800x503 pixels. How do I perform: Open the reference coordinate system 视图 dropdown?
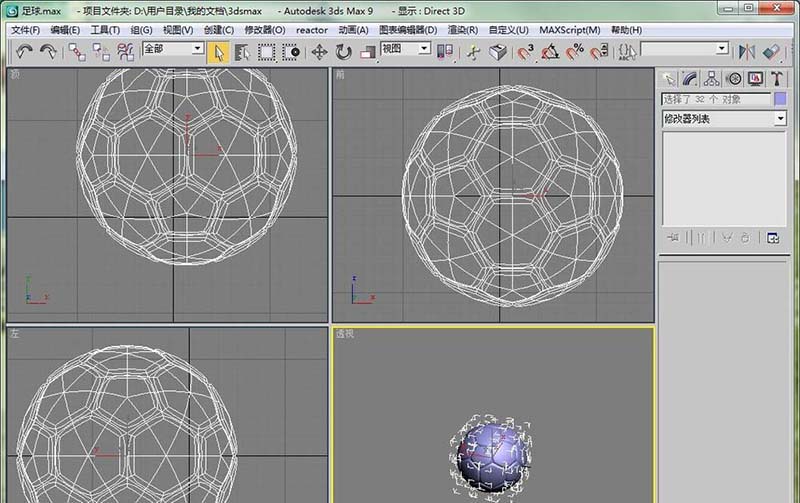click(406, 49)
